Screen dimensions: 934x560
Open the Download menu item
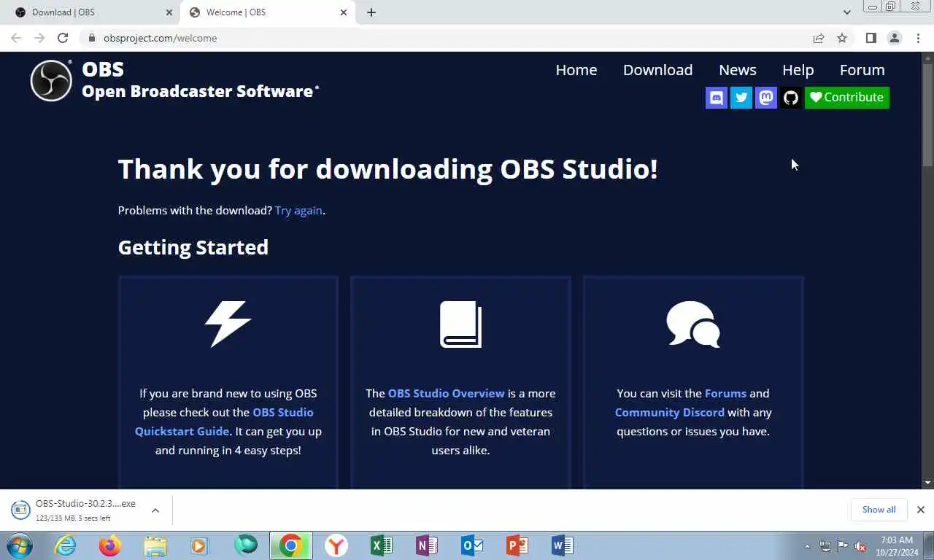click(657, 70)
